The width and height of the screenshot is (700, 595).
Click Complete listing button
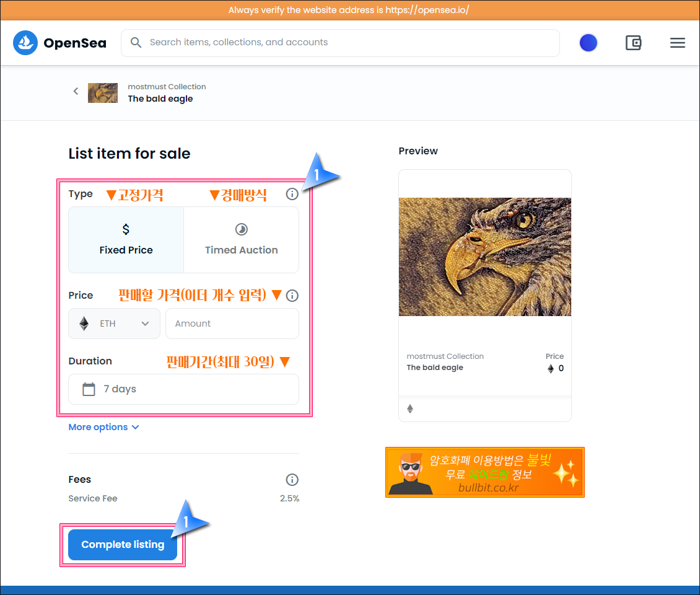[123, 545]
